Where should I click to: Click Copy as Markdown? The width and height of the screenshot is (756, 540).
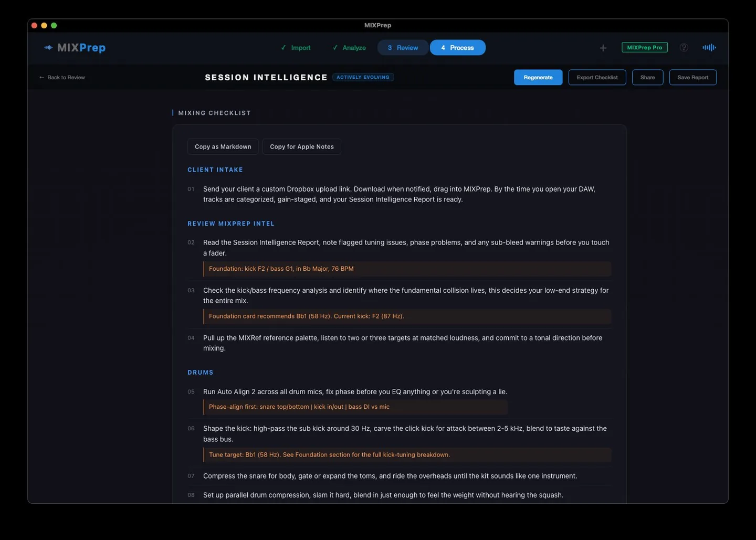pyautogui.click(x=223, y=146)
